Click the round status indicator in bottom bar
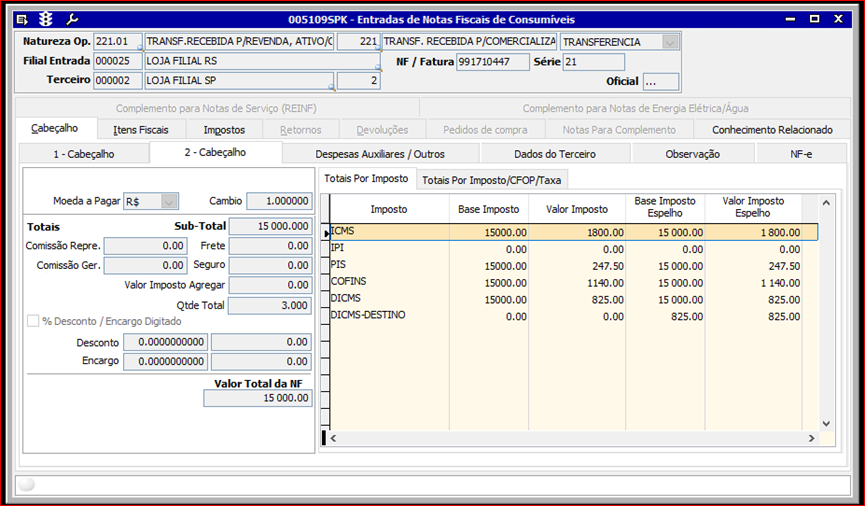This screenshot has height=506, width=865. click(27, 484)
